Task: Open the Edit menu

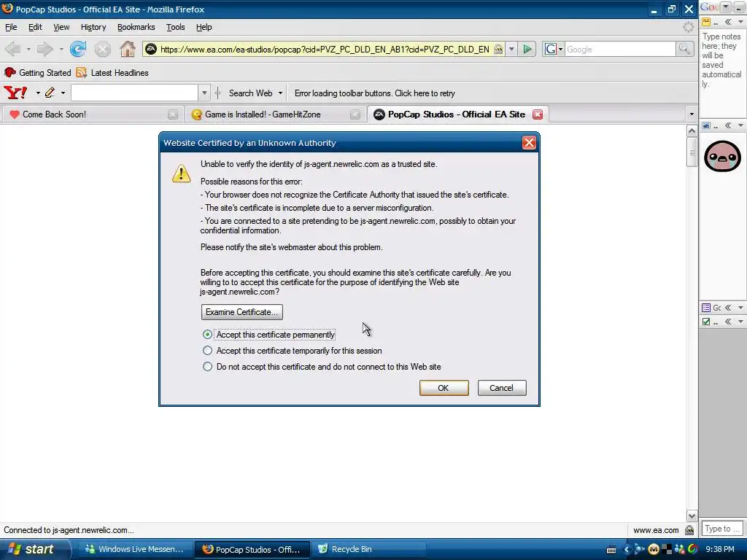Action: point(35,27)
